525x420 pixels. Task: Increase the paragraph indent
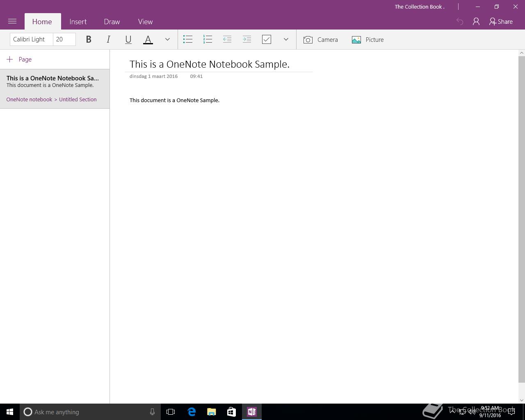tap(247, 39)
